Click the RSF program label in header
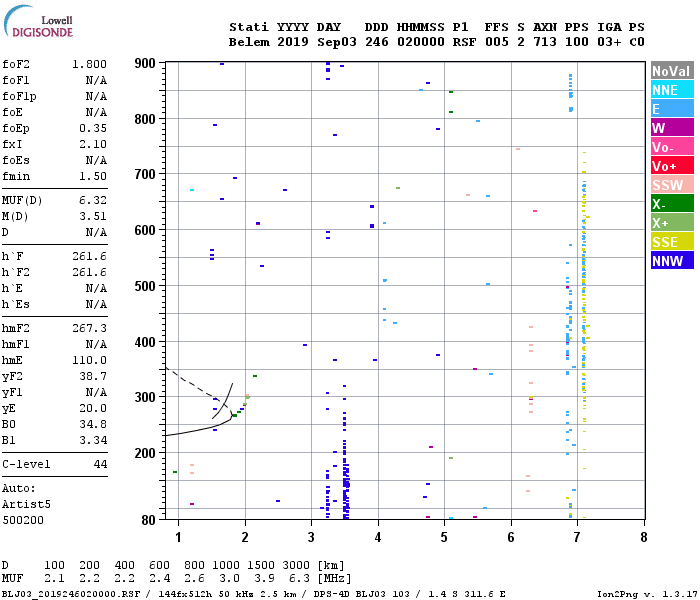Viewport: 700px width, 600px height. pyautogui.click(x=464, y=42)
